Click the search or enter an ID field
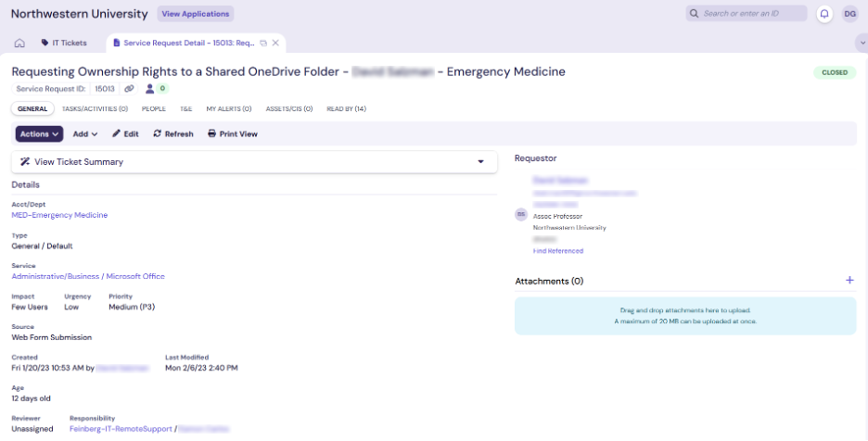Viewport: 868px width, 441px height. [747, 13]
